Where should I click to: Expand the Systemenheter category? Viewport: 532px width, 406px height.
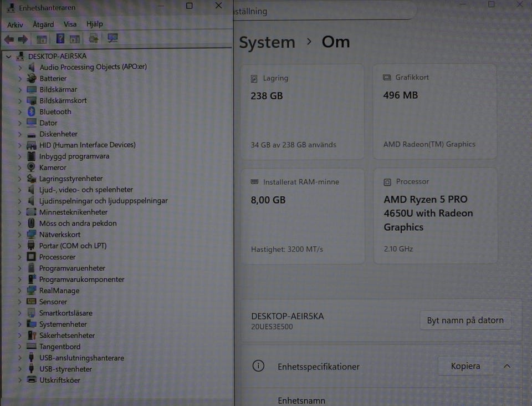click(20, 324)
